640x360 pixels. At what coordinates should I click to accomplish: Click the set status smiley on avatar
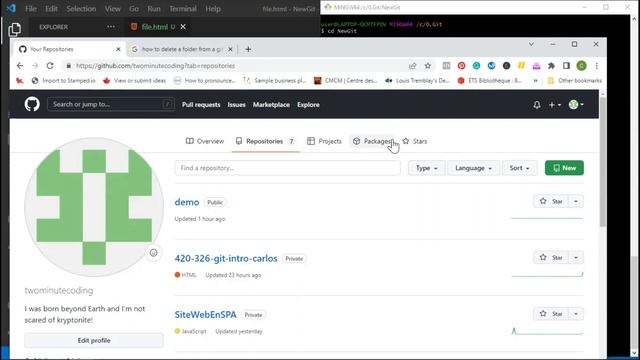[153, 253]
